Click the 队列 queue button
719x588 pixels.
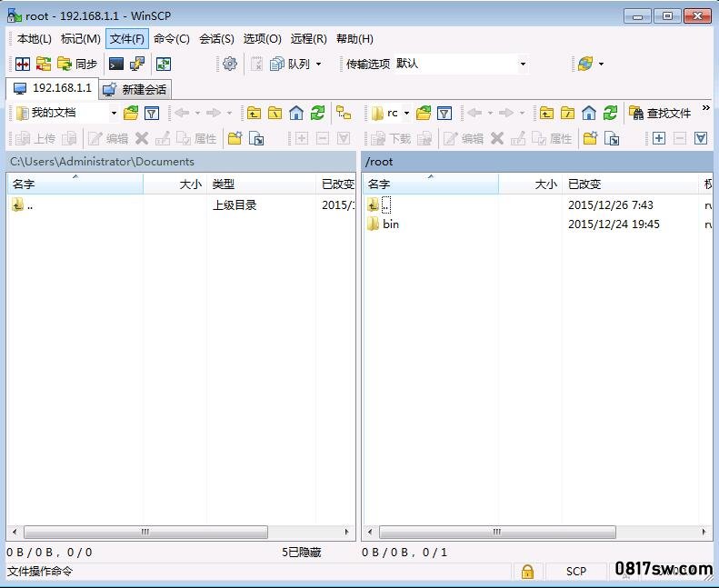290,64
